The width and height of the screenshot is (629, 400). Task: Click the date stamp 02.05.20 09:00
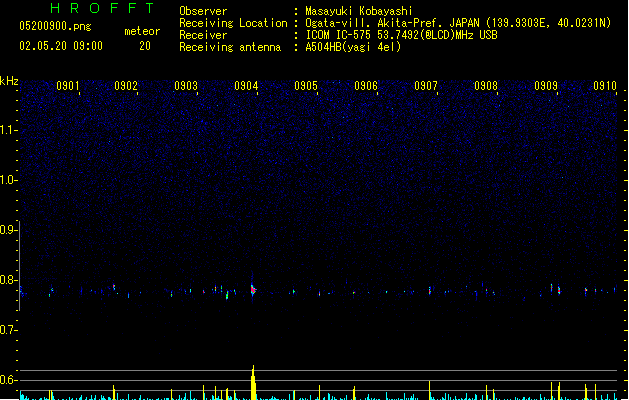(x=61, y=46)
